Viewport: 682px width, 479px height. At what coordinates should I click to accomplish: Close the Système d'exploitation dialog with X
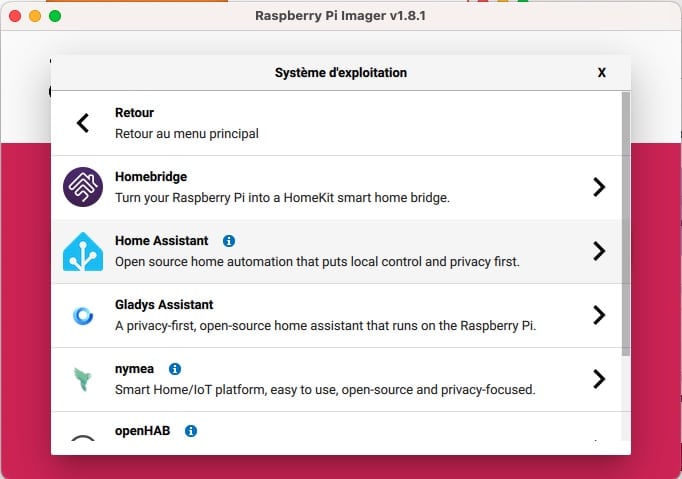(x=602, y=73)
